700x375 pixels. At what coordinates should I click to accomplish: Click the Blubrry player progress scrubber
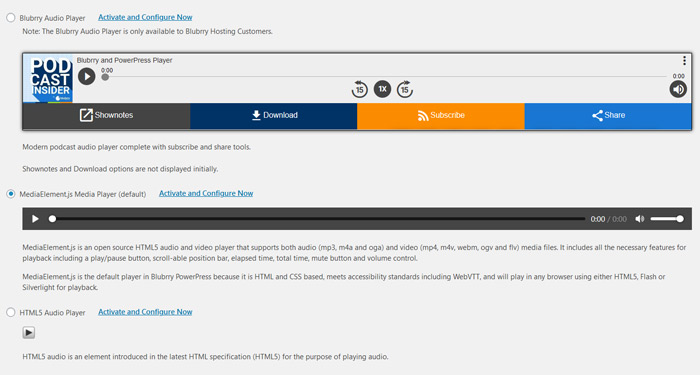pos(105,77)
